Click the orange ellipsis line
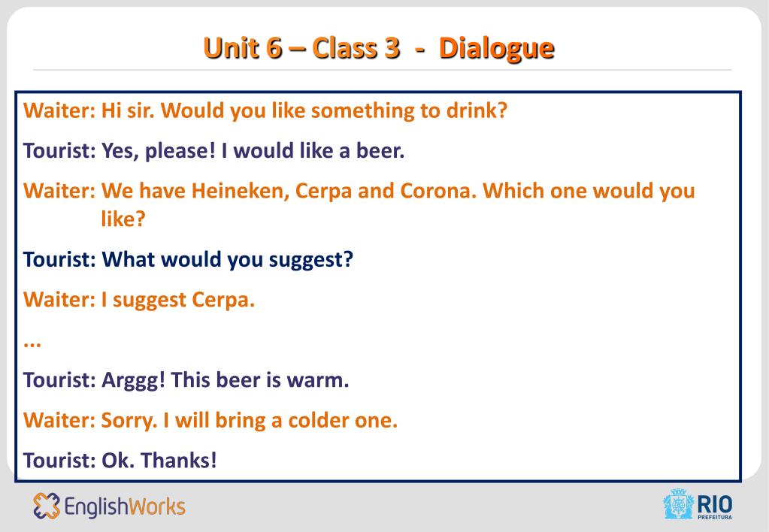769x532 pixels. pos(32,344)
